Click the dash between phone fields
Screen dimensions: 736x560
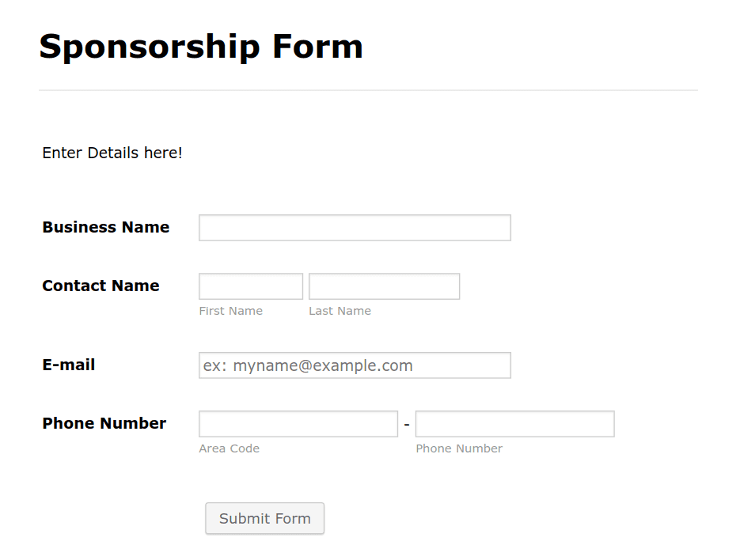tap(406, 423)
